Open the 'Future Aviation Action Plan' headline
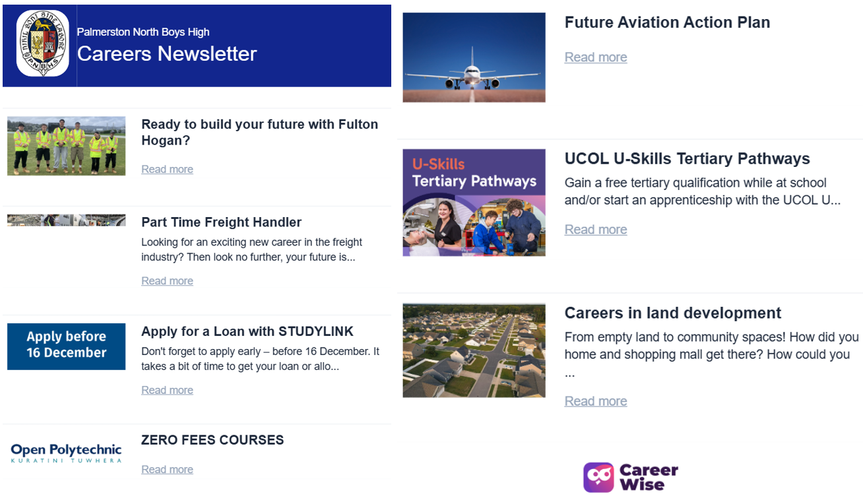Viewport: 863px width, 504px height. [667, 22]
